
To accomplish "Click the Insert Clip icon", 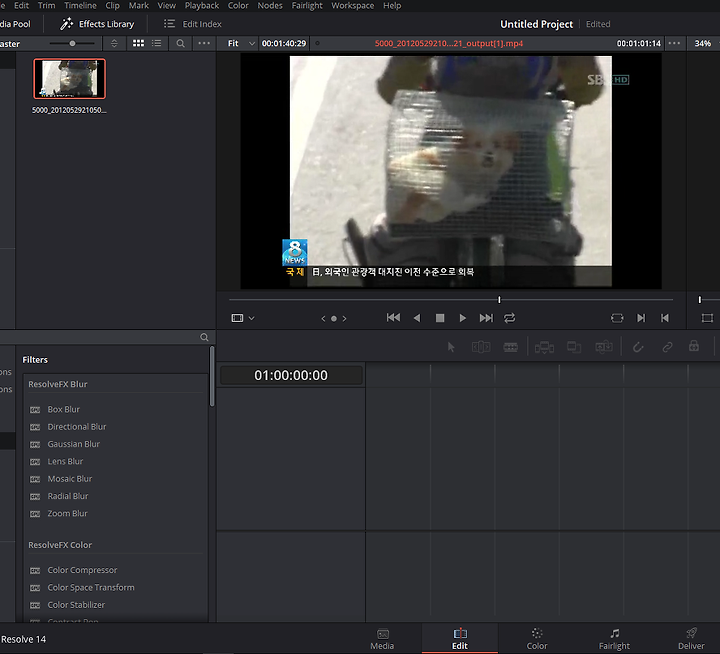I will 544,347.
